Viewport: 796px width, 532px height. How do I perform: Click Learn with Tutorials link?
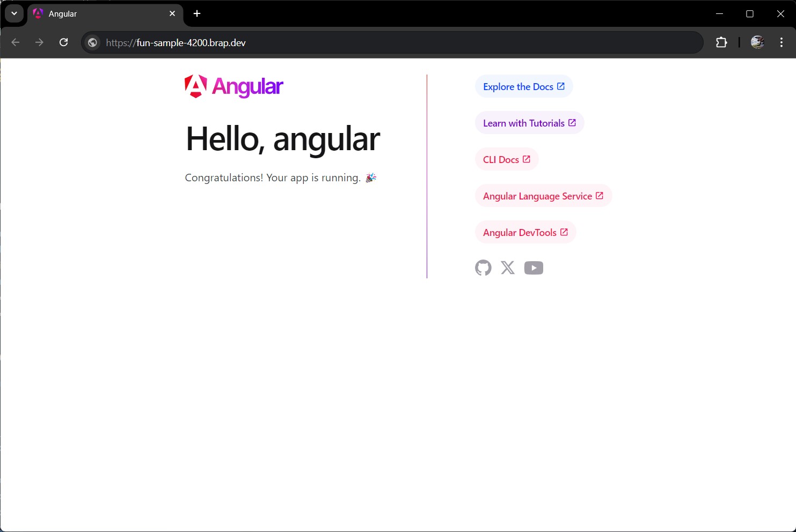coord(529,123)
